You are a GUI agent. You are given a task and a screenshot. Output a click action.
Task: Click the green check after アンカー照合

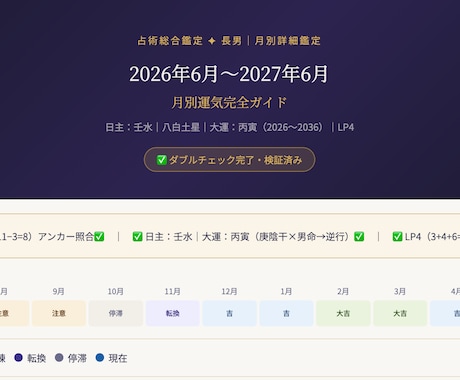point(99,237)
